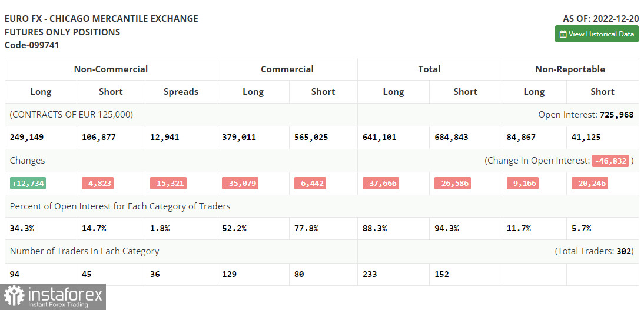
Task: Click the AS OF: 2022-12-20 date
Action: 601,18
